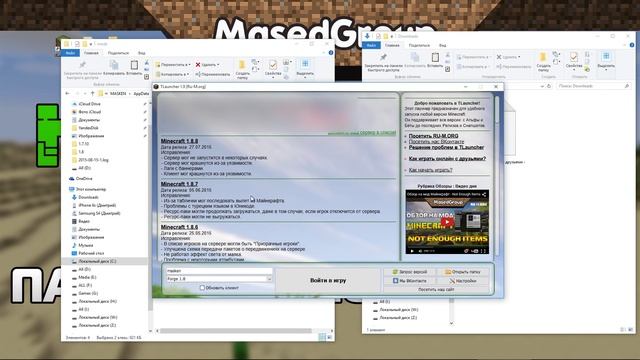640x360 pixels.
Task: Click the Войти в игру button in TLauncher
Action: tap(328, 280)
